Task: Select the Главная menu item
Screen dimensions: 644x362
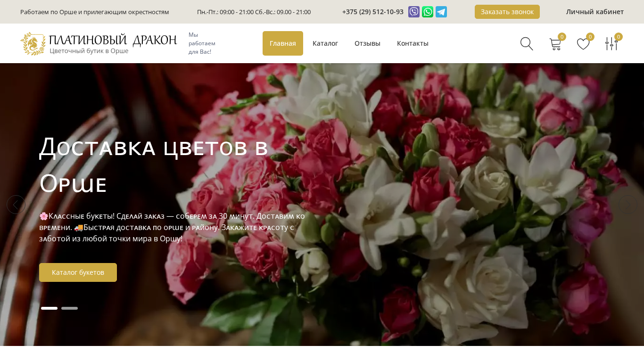Action: [283, 43]
